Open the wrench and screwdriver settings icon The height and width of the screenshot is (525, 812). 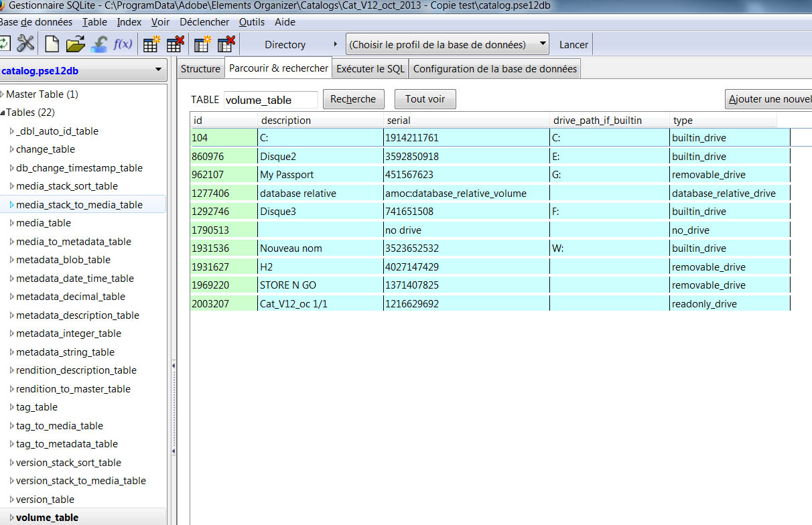(25, 43)
